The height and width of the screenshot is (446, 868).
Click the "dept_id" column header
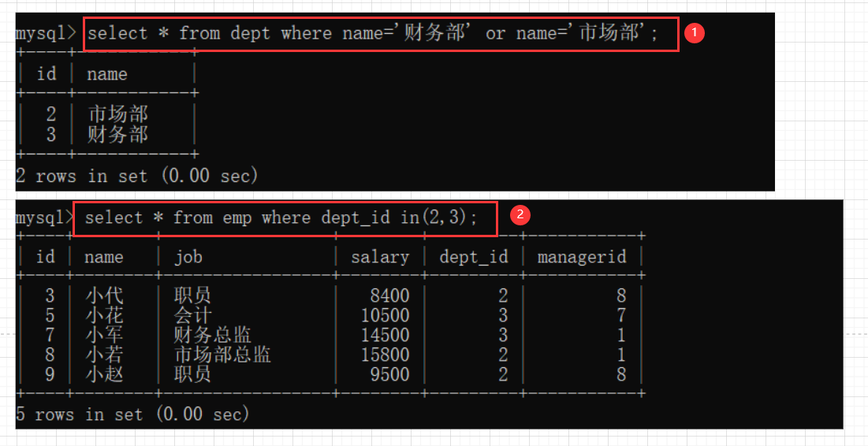click(x=473, y=258)
